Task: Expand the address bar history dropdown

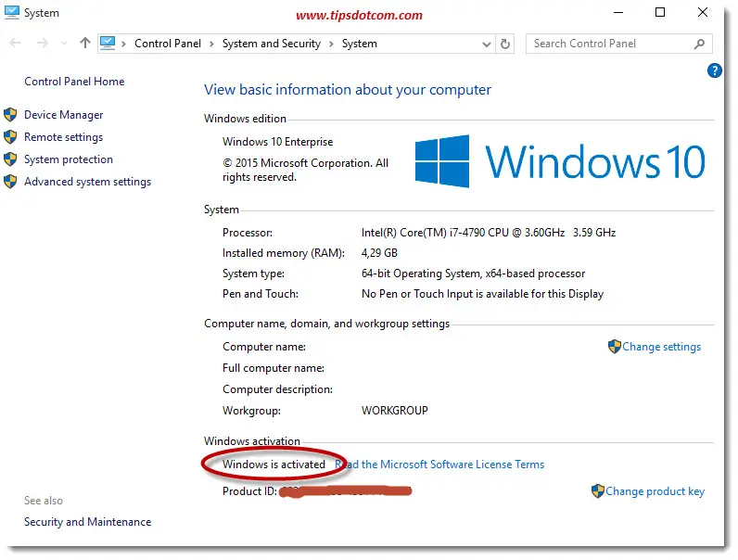Action: coord(486,45)
